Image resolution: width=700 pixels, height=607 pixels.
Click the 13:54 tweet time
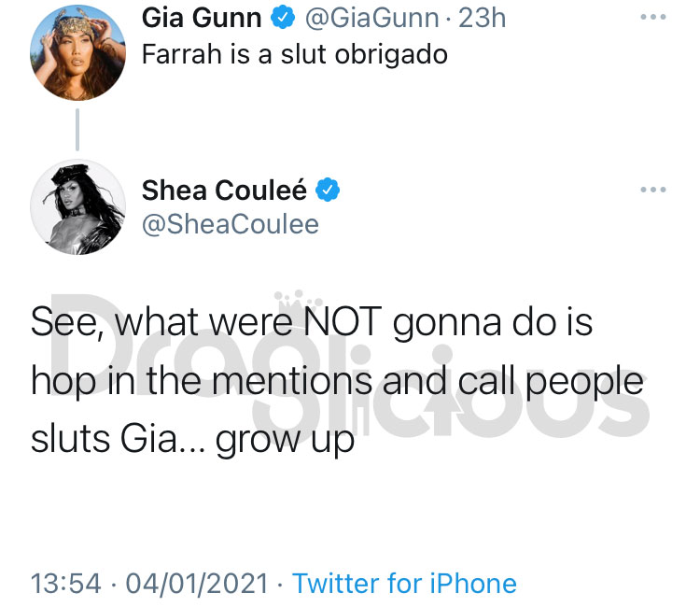[66, 584]
